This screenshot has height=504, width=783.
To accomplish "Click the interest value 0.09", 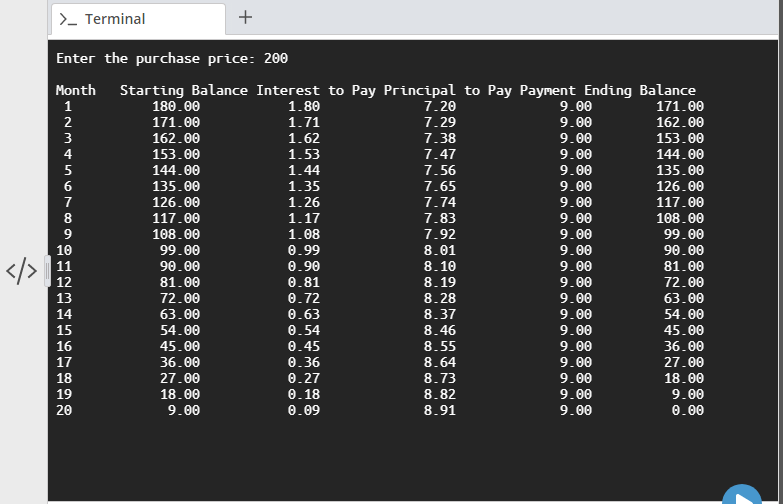I will coord(304,410).
